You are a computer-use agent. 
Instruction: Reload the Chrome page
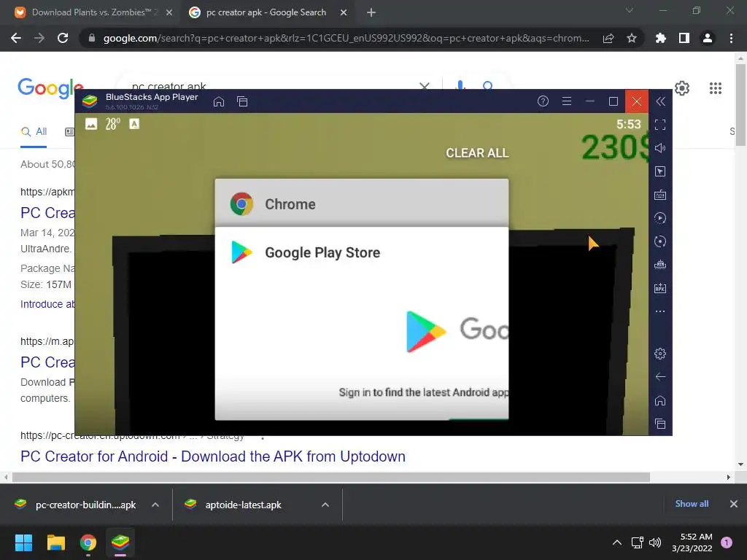(63, 38)
